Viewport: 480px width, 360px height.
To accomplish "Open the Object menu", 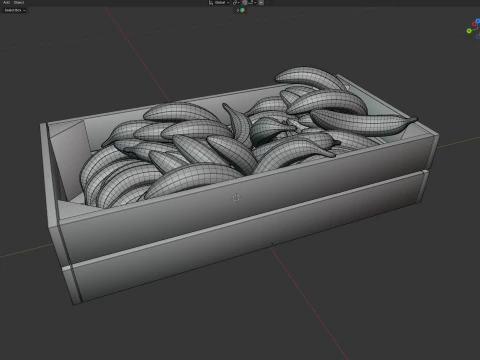I will [x=19, y=2].
